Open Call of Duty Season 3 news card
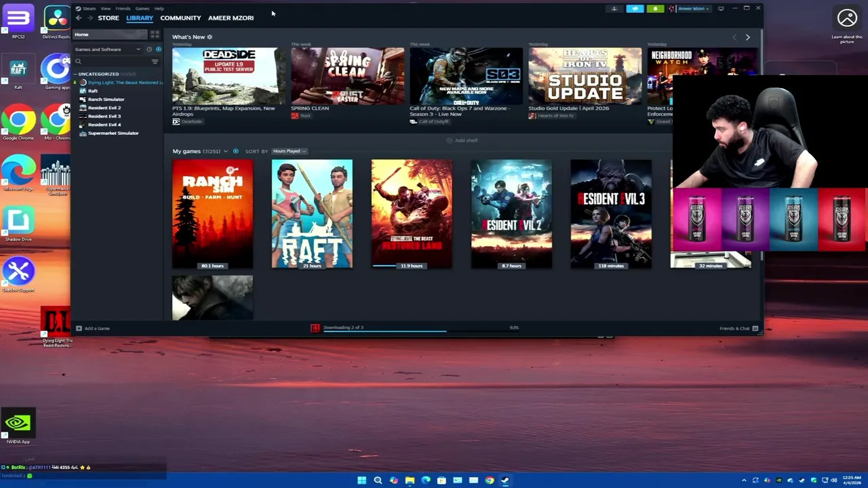Viewport: 868px width, 488px height. (x=466, y=76)
